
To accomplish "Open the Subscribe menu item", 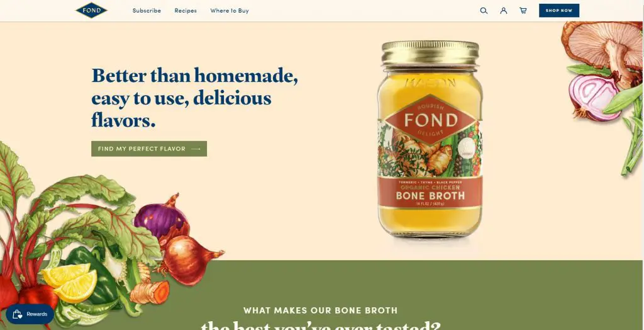I will click(147, 11).
